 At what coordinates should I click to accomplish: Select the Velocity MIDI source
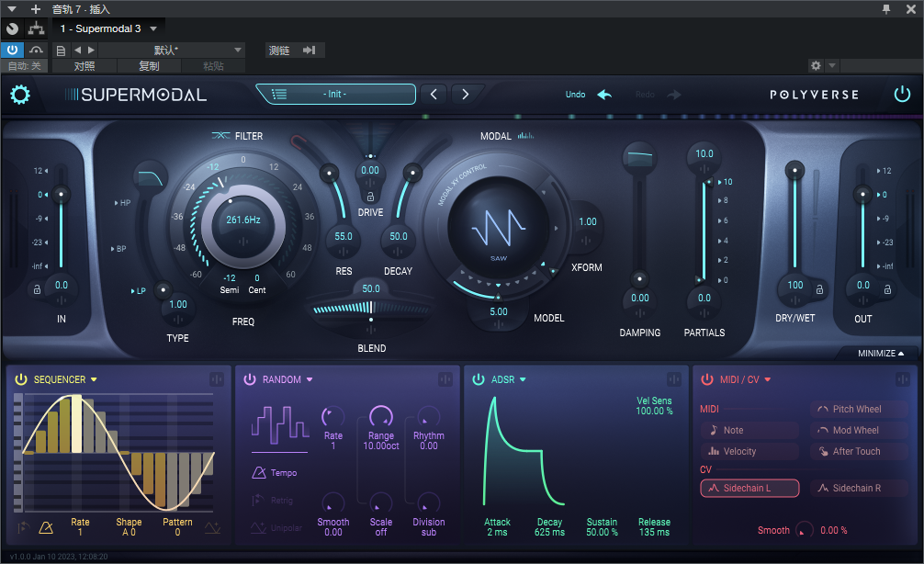[749, 451]
